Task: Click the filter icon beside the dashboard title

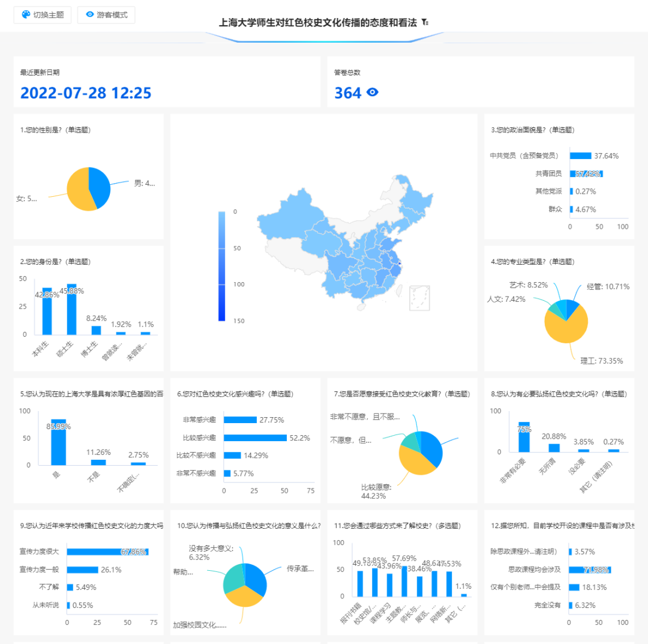Action: (x=425, y=22)
